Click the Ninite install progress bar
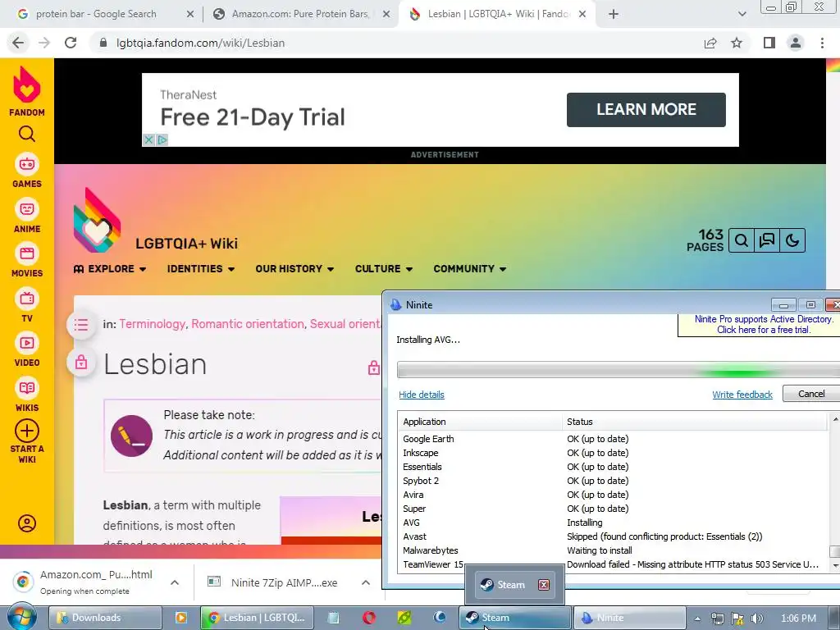This screenshot has width=840, height=630. [619, 370]
